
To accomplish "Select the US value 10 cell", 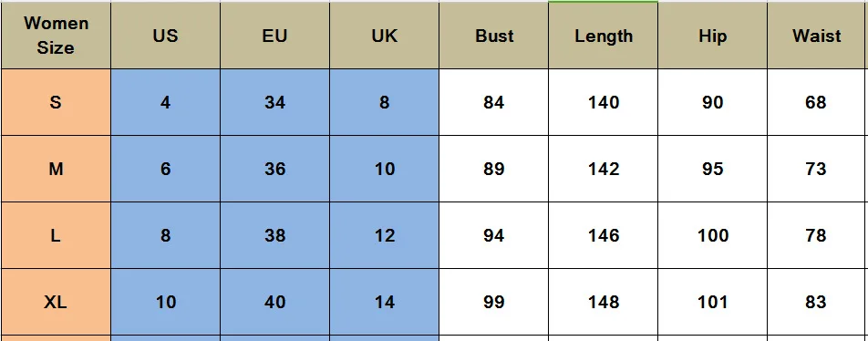I will click(x=165, y=302).
